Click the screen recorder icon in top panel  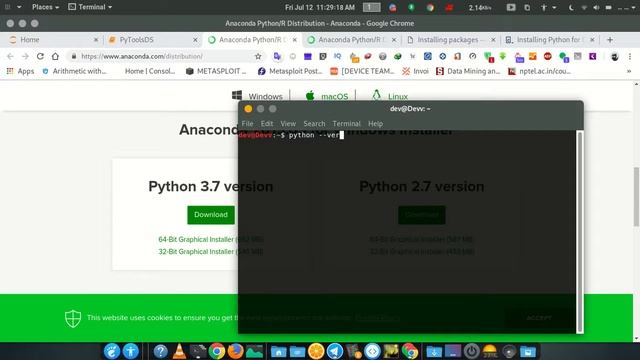(x=511, y=7)
